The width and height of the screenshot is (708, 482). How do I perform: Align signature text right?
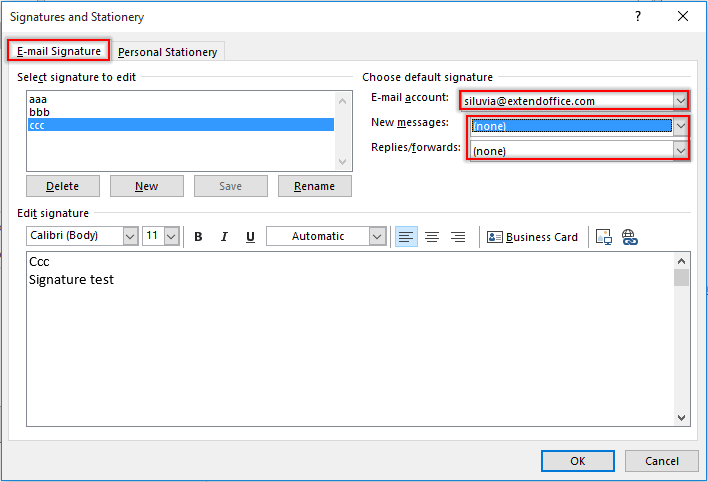(x=458, y=237)
